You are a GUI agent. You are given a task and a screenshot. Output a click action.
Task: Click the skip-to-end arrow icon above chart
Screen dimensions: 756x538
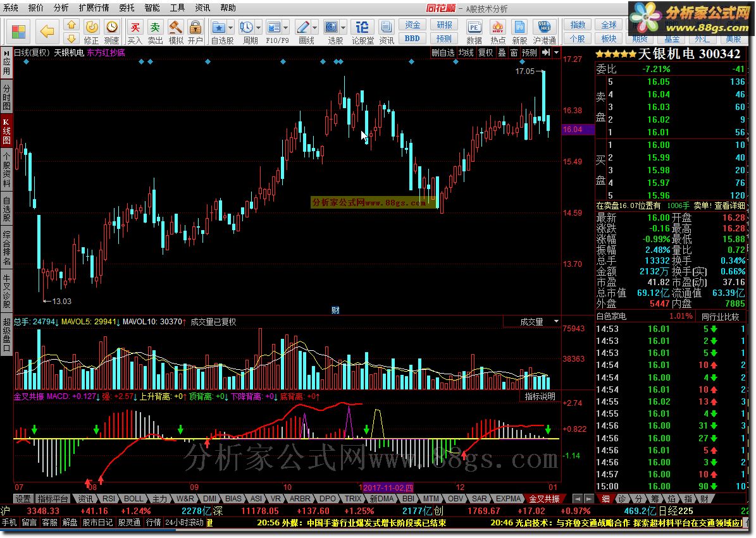(546, 52)
